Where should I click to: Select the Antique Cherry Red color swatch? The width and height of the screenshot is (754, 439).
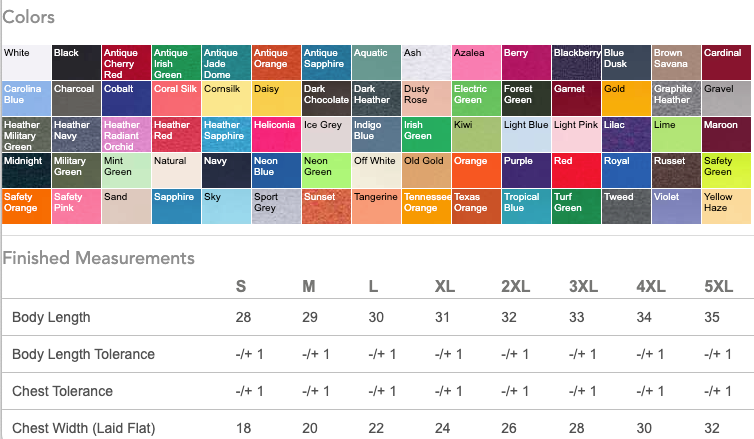(126, 62)
